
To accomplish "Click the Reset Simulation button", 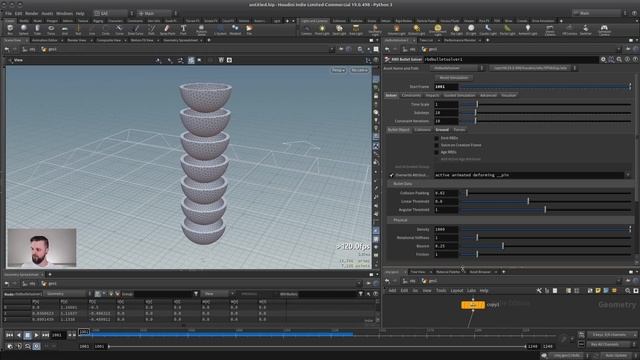I will (454, 78).
